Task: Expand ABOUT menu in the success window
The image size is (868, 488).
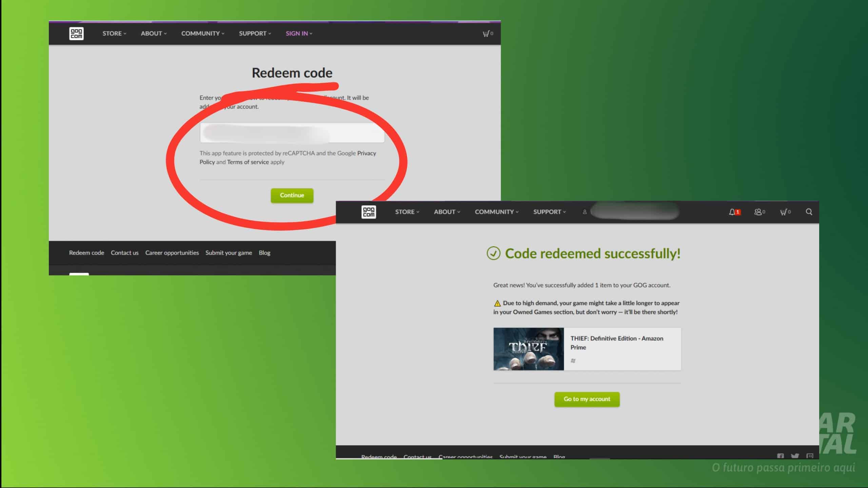Action: pos(447,212)
